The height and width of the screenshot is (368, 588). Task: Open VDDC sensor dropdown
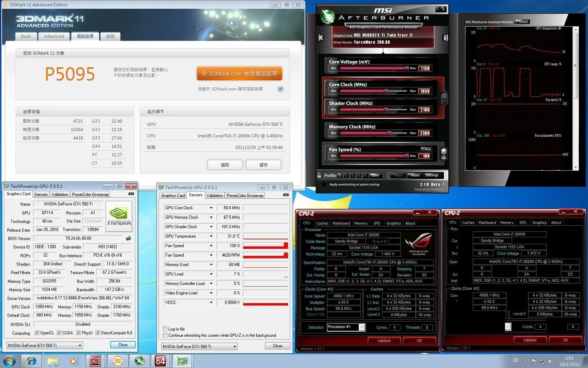coord(211,302)
